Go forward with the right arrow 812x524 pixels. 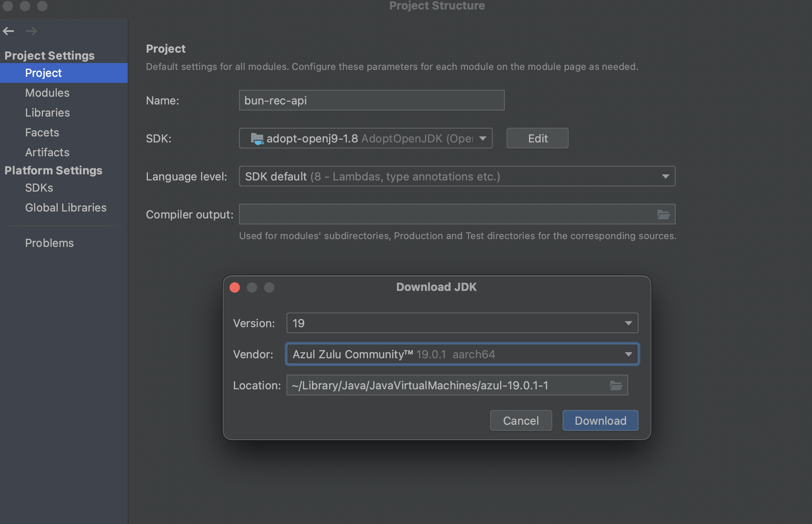[31, 31]
